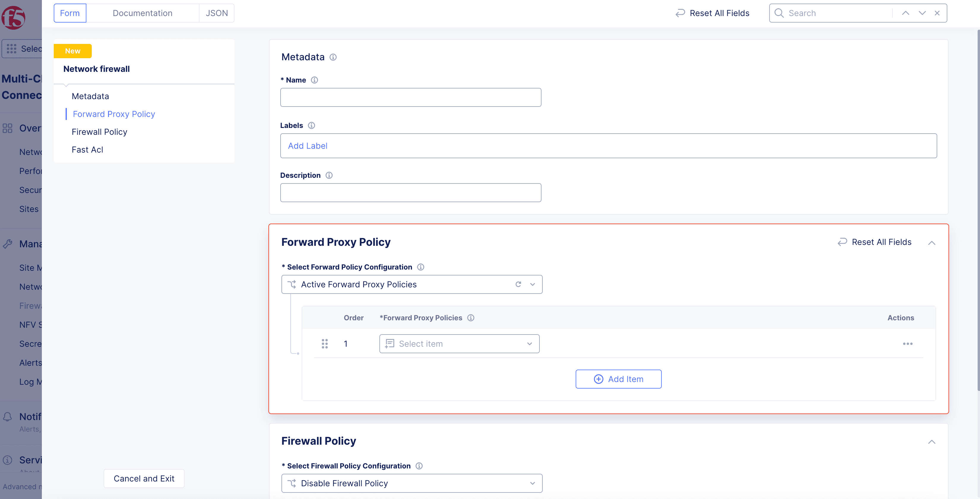The width and height of the screenshot is (980, 499).
Task: Click Cancel and Exit button
Action: tap(144, 479)
